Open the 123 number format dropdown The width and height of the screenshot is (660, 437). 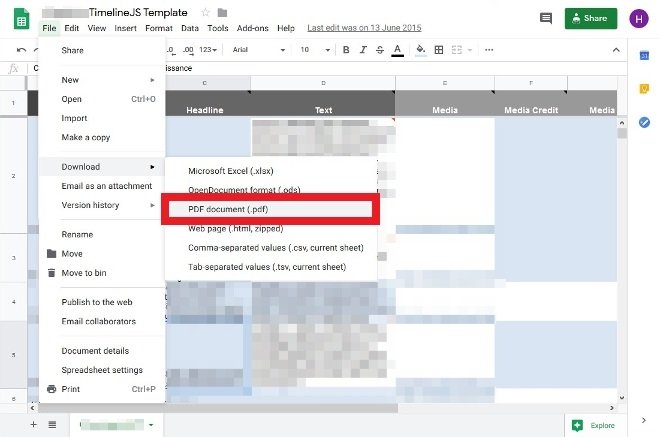point(208,50)
